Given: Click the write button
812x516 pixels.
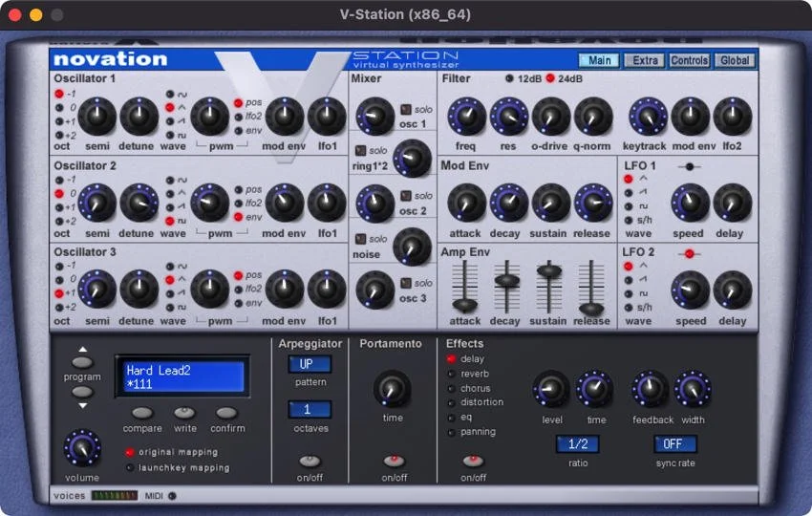Looking at the screenshot, I should point(184,413).
